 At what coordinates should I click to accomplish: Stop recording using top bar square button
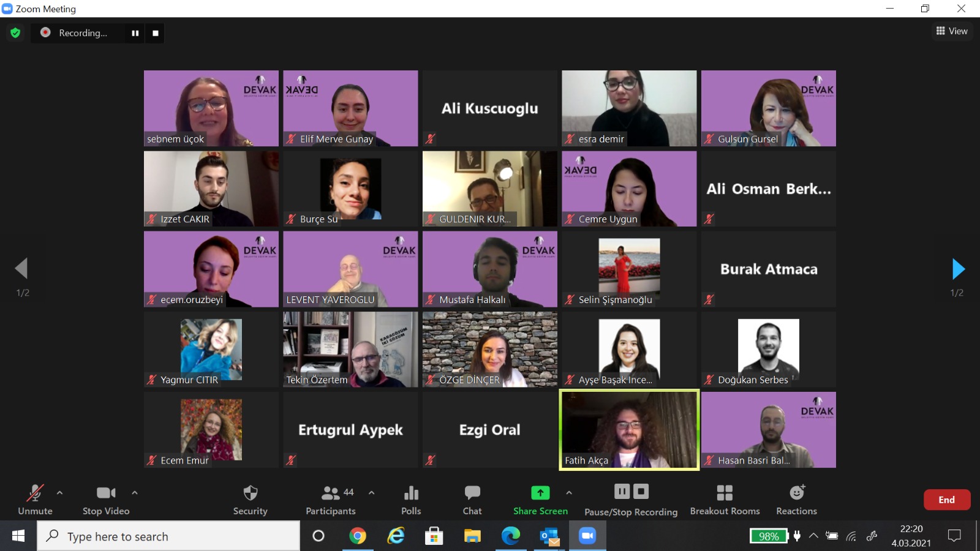[x=156, y=33]
